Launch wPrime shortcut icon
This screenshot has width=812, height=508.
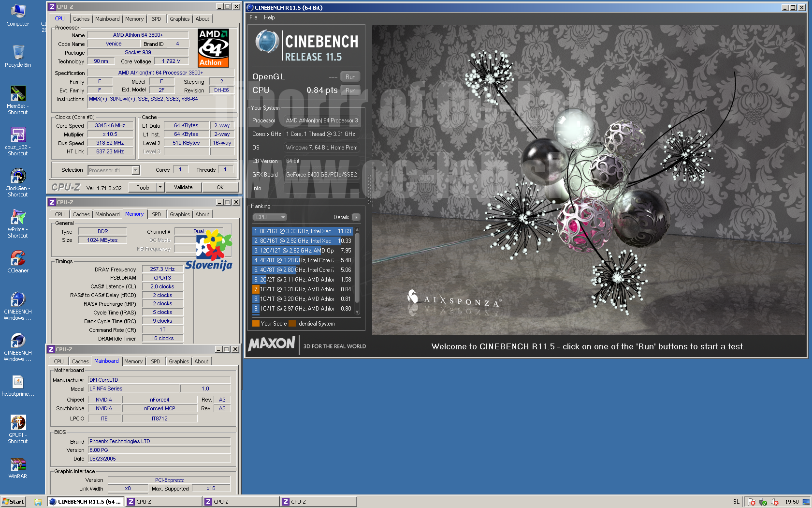(18, 224)
